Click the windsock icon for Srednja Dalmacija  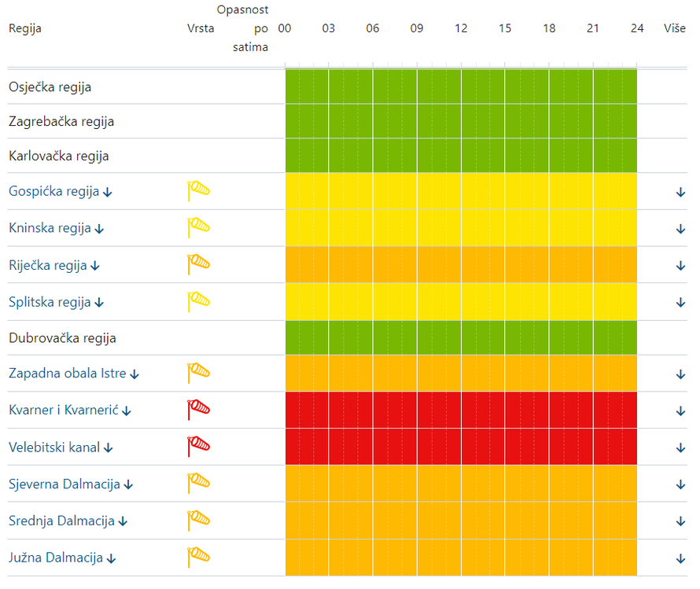pyautogui.click(x=198, y=521)
